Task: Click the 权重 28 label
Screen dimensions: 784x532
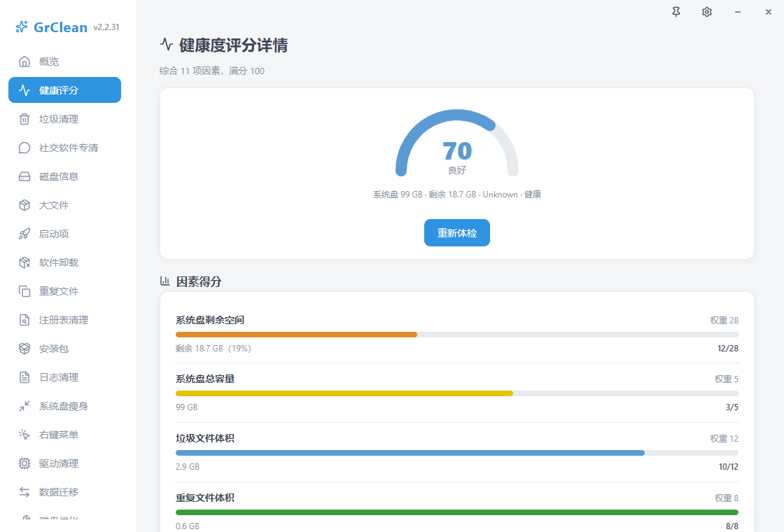Action: point(724,321)
